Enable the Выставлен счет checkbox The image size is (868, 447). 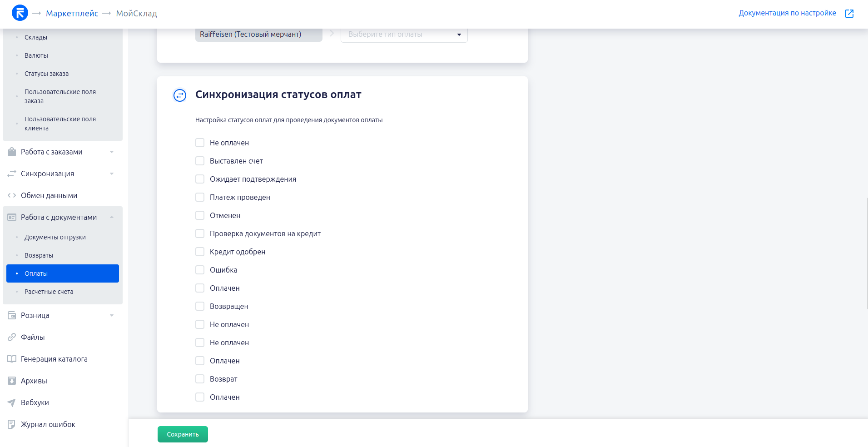tap(200, 161)
